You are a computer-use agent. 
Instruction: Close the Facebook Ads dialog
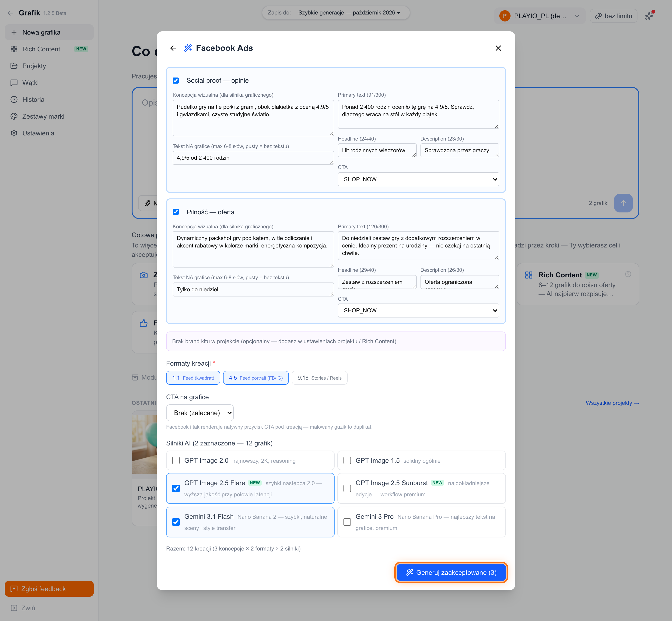[498, 48]
